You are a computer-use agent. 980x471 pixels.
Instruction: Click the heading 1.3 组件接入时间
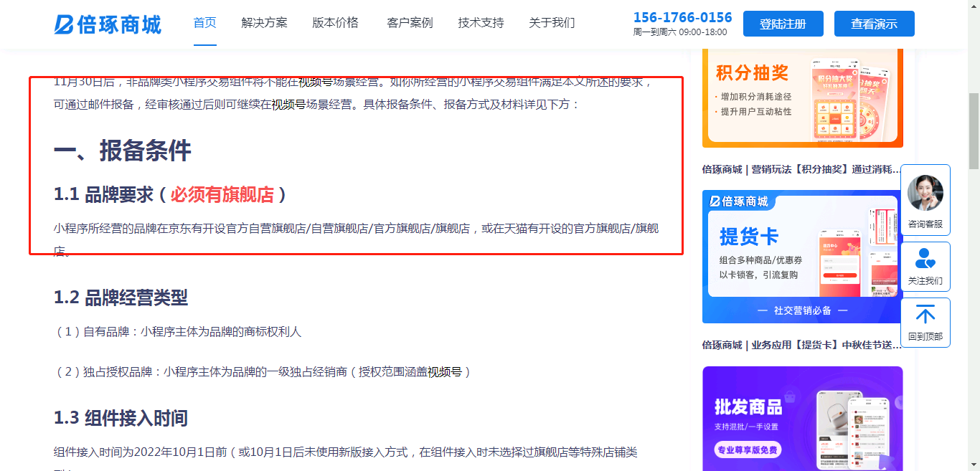click(121, 418)
